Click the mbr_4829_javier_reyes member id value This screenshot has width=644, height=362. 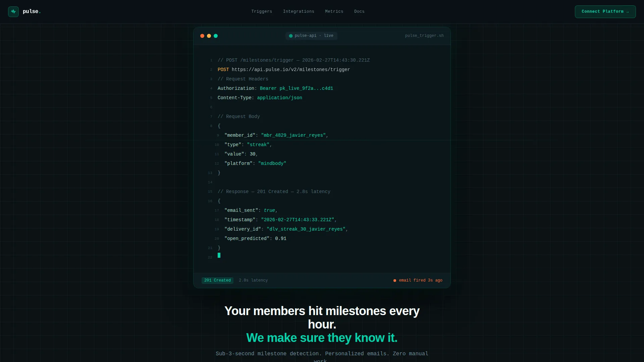293,135
